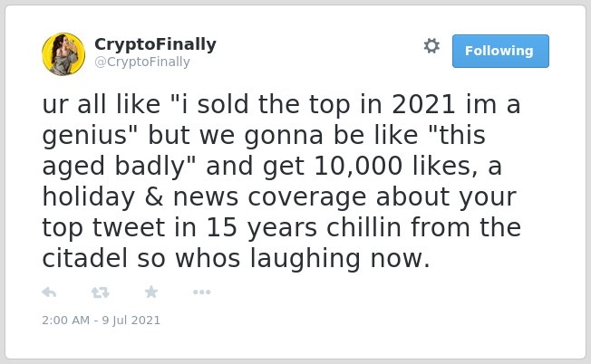Unfollow CryptoFinally via the Following button
The image size is (591, 364).
point(500,52)
